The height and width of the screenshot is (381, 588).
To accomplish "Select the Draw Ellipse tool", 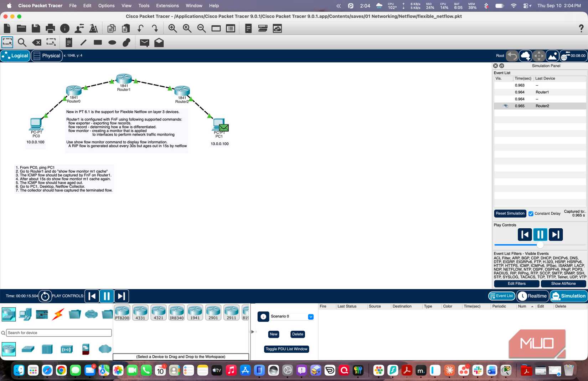I will (112, 43).
